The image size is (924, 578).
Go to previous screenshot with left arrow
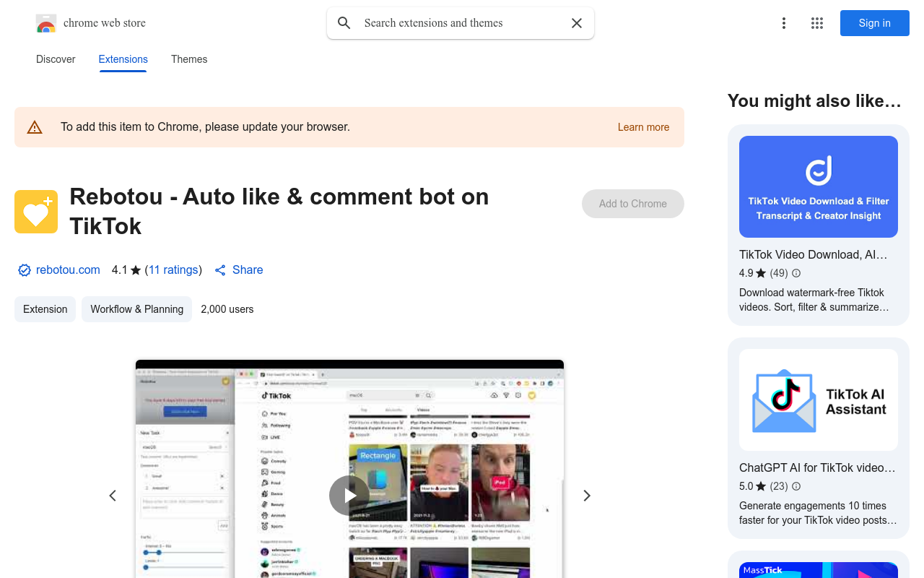point(113,496)
